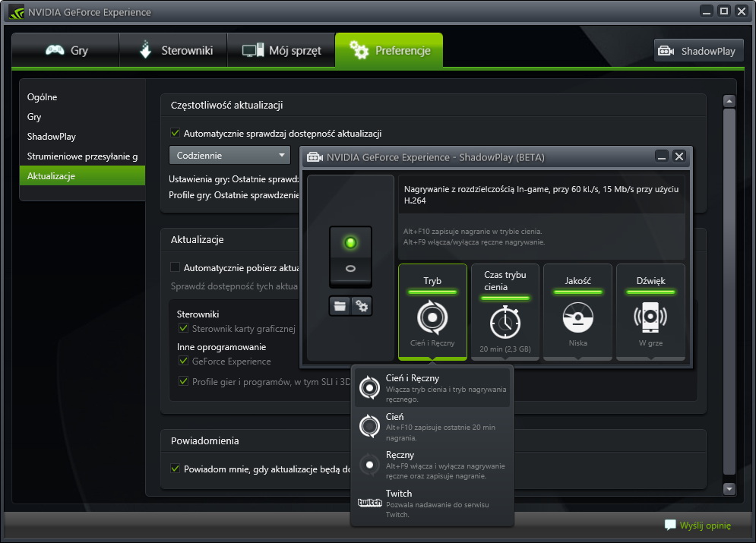Click the vertical scrollbar thumb
Viewport: 756px width, 543px height.
click(729, 292)
